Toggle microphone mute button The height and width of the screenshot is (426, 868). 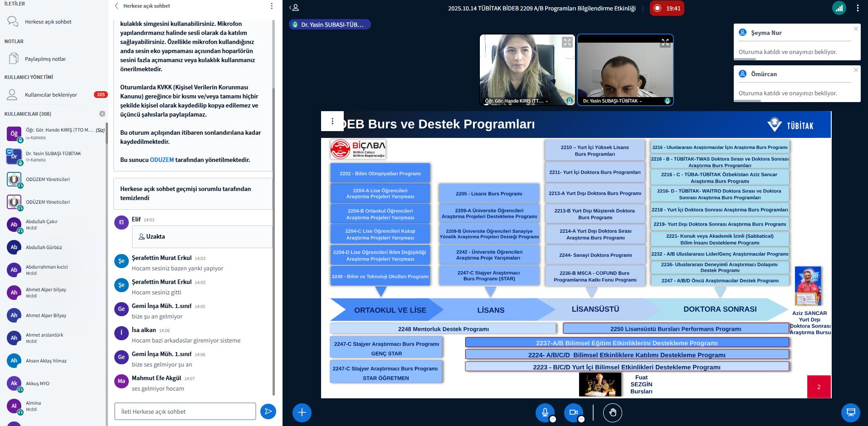click(x=545, y=412)
